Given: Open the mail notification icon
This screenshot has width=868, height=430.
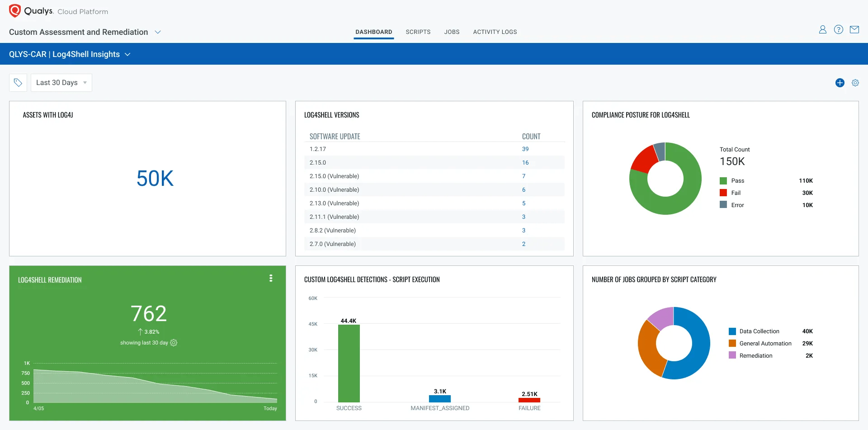Looking at the screenshot, I should pos(855,29).
